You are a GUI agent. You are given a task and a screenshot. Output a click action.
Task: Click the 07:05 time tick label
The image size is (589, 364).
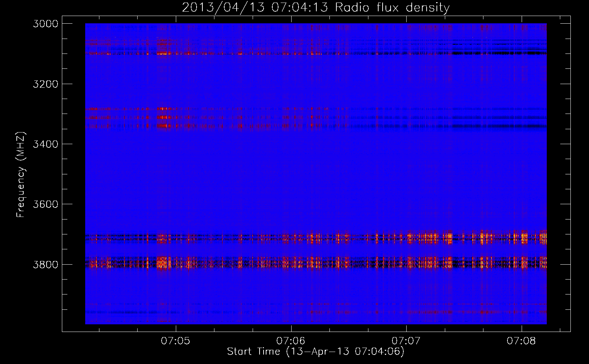point(175,341)
